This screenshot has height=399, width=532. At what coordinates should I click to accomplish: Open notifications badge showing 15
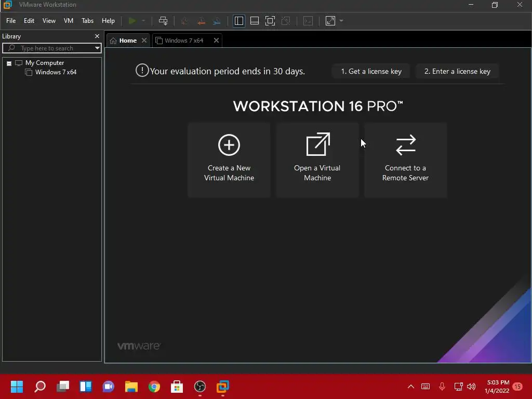[x=517, y=387]
